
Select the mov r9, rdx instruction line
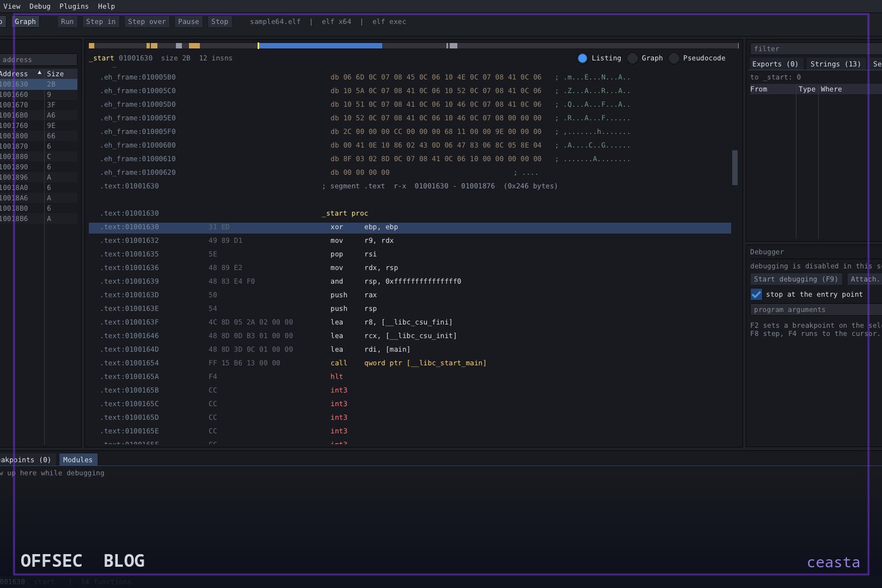[x=409, y=241]
